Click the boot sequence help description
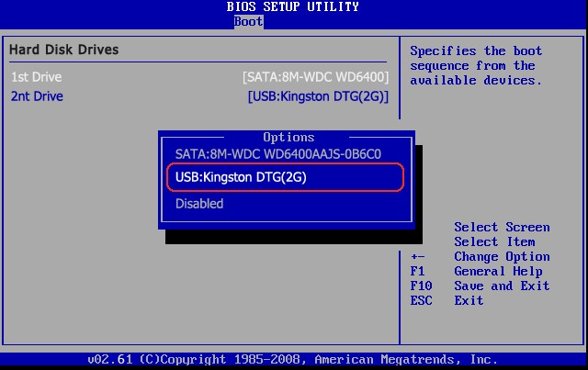The height and width of the screenshot is (370, 588). coord(476,65)
